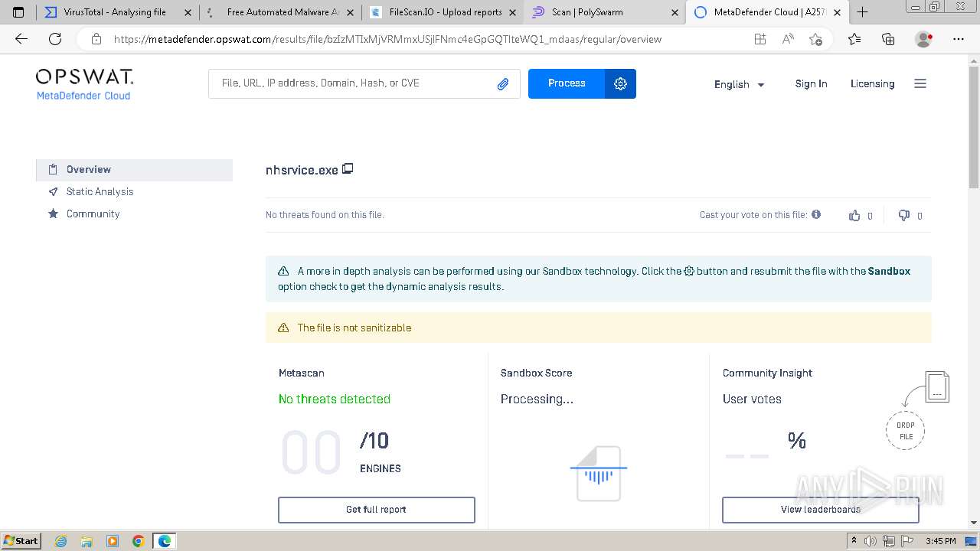Screen dimensions: 980x551
Task: Switch to Scan PolySwarm tab
Action: [605, 12]
